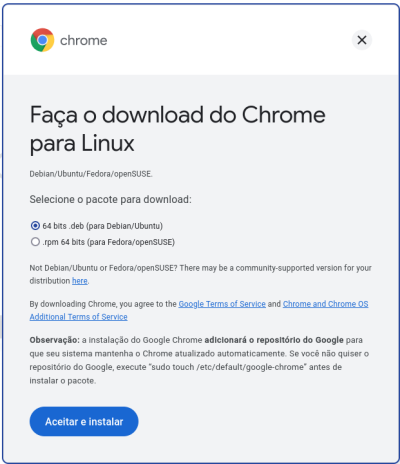Click the 'chrome' wordmark next to the logo

pyautogui.click(x=84, y=40)
